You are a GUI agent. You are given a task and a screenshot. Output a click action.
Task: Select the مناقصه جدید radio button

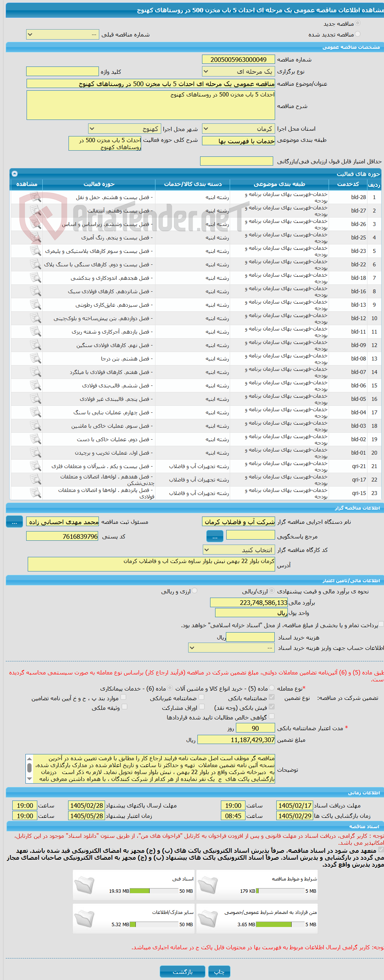point(358,23)
